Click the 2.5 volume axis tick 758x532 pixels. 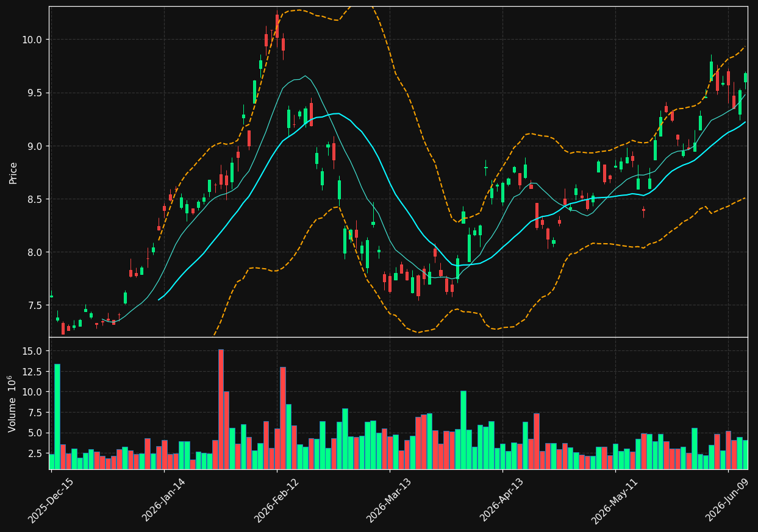[x=35, y=453]
